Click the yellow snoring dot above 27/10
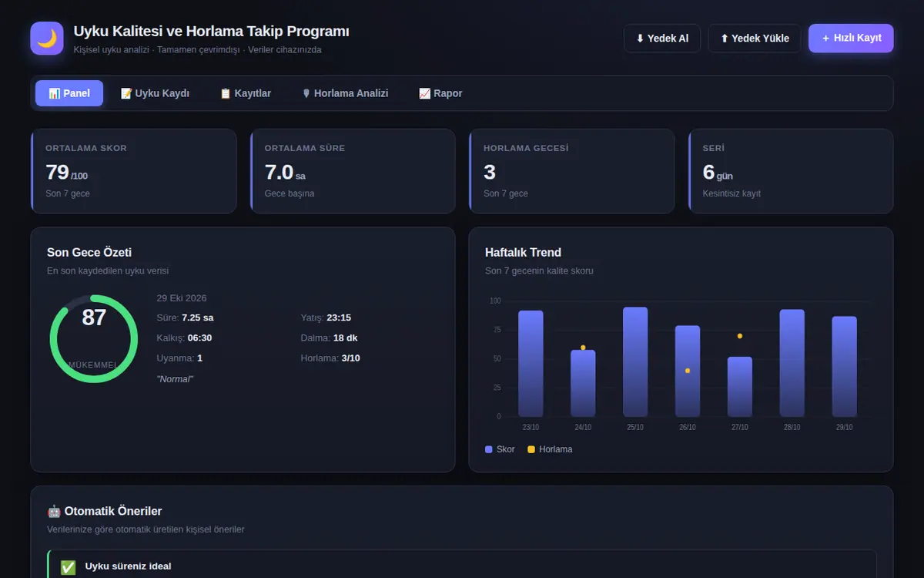924x578 pixels. tap(740, 336)
